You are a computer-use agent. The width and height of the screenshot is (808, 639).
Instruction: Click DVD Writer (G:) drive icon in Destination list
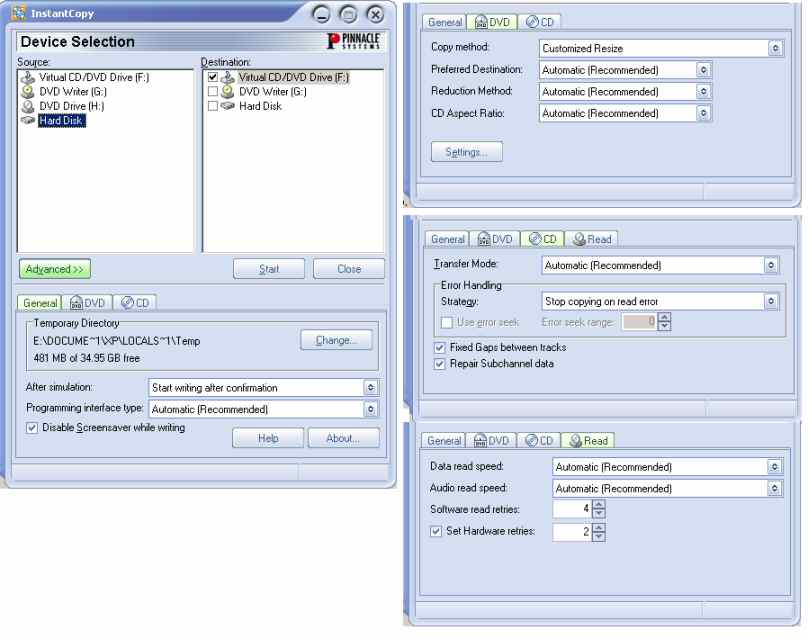(227, 92)
